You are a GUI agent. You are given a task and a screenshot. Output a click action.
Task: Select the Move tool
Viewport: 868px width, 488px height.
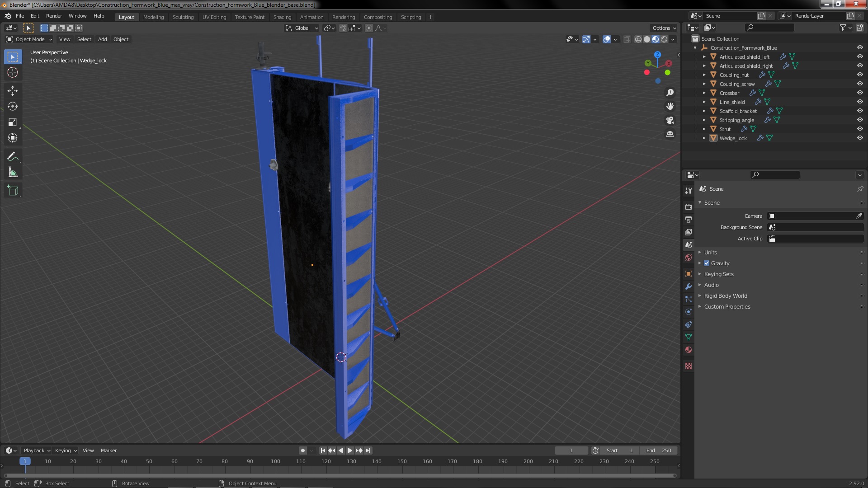(x=13, y=91)
